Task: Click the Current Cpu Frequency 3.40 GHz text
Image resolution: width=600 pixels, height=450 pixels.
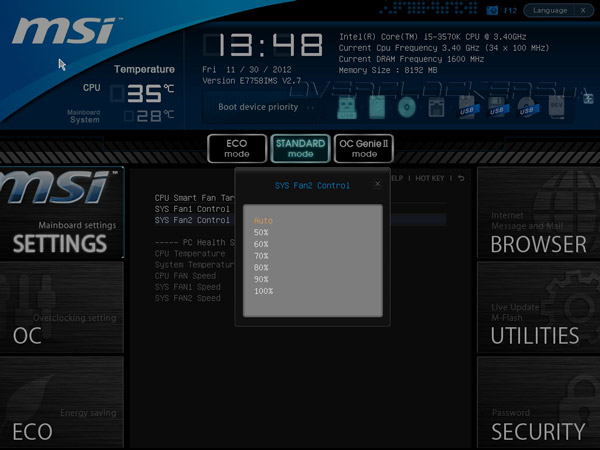Action: [444, 48]
